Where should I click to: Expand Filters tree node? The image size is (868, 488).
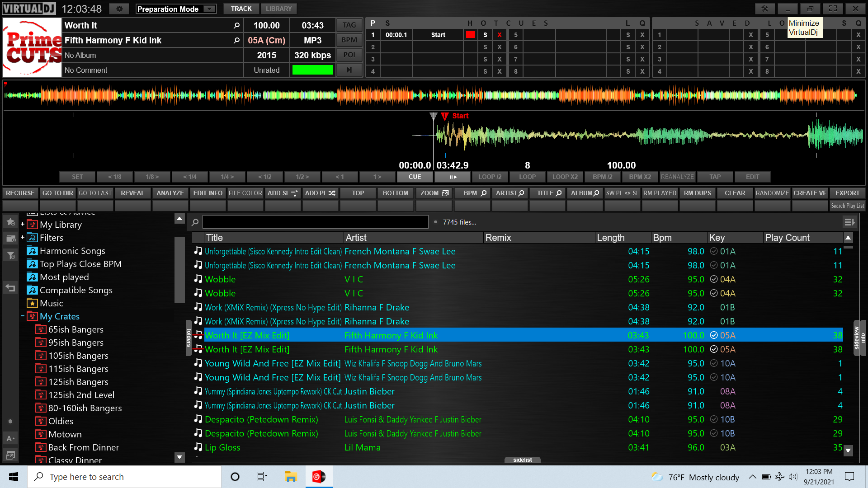click(x=23, y=237)
